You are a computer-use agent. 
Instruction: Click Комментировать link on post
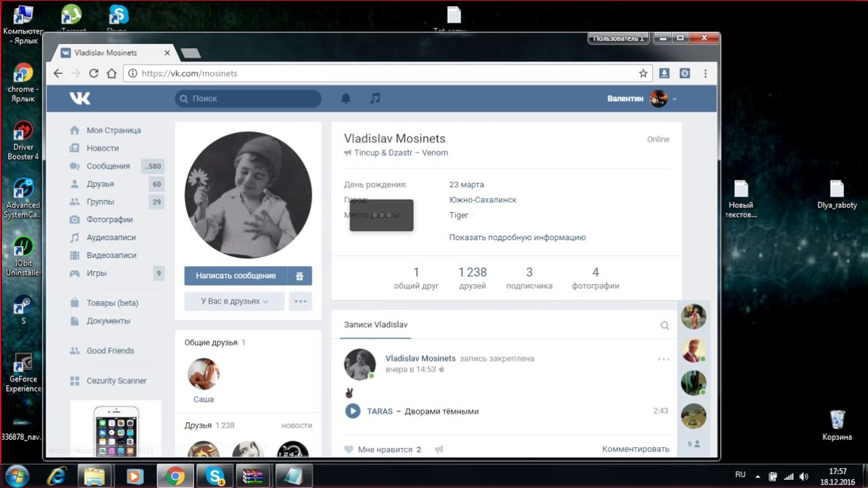click(635, 449)
